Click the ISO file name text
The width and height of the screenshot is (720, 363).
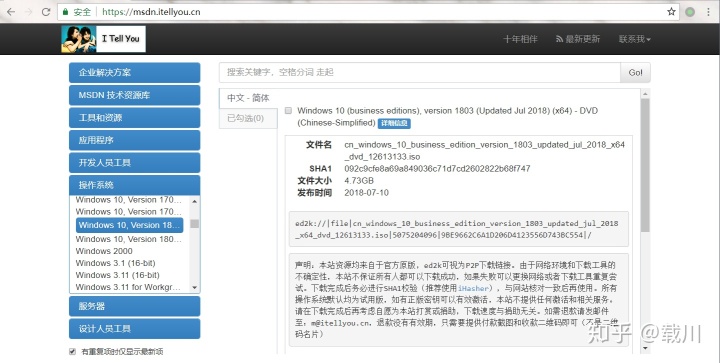484,151
